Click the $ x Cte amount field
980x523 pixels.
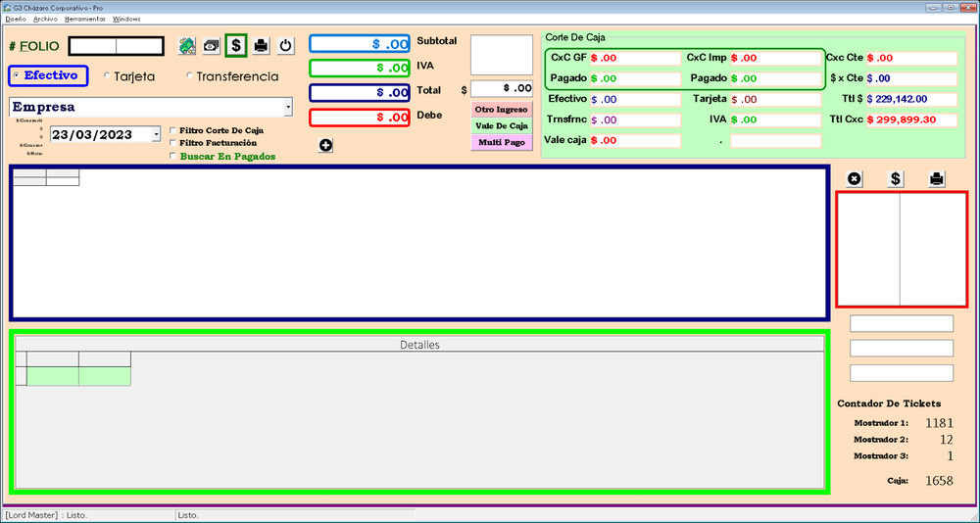click(911, 78)
